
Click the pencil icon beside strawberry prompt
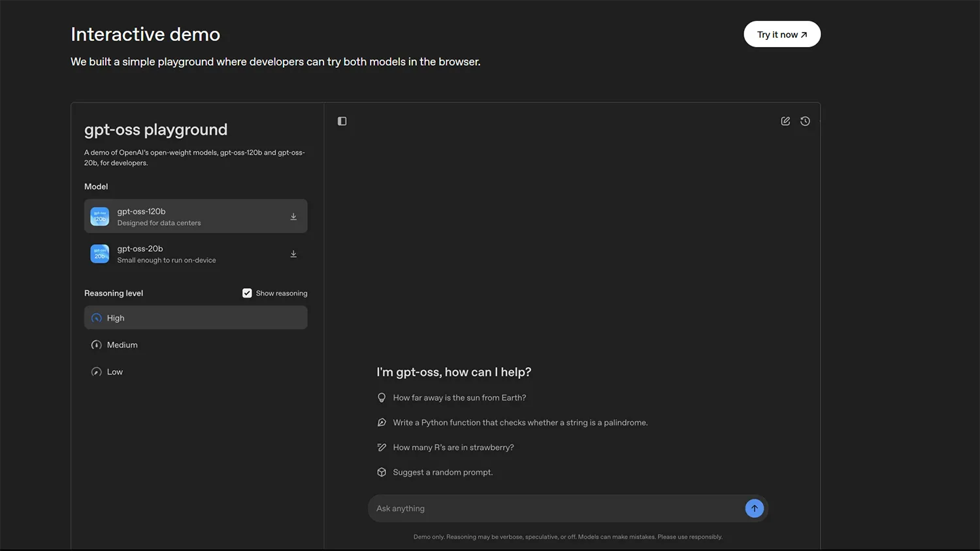382,447
